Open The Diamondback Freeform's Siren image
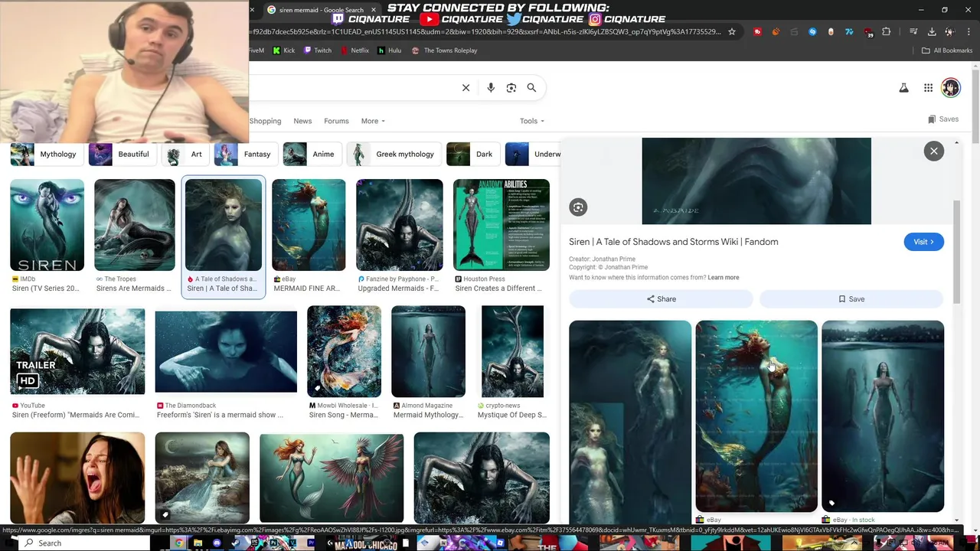Image resolution: width=980 pixels, height=551 pixels. pos(226,351)
